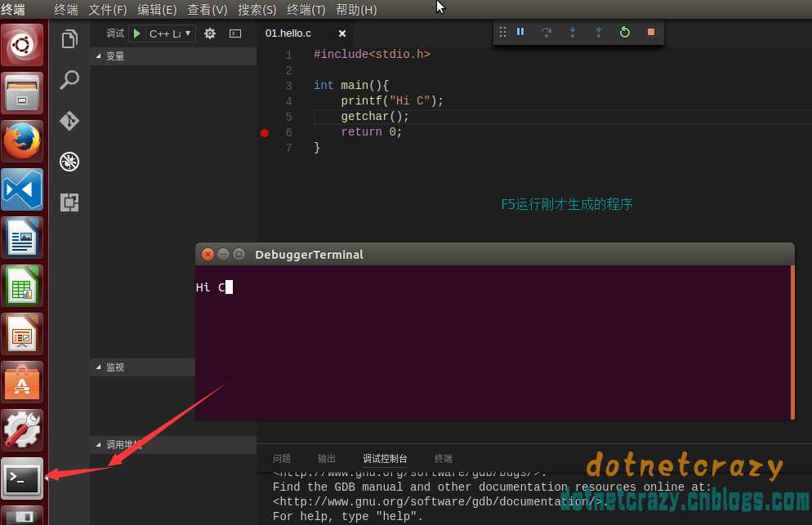812x525 pixels.
Task: Open the Source Control (git) view
Action: [69, 121]
